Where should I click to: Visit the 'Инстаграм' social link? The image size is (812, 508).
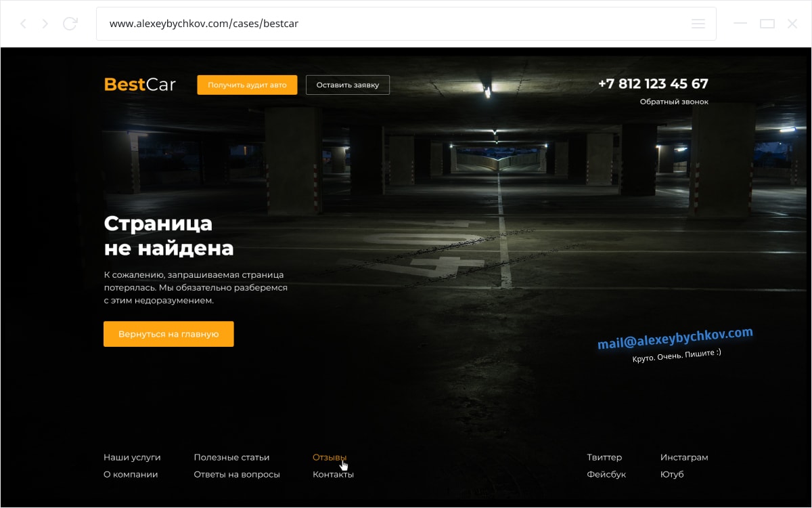[x=683, y=457]
